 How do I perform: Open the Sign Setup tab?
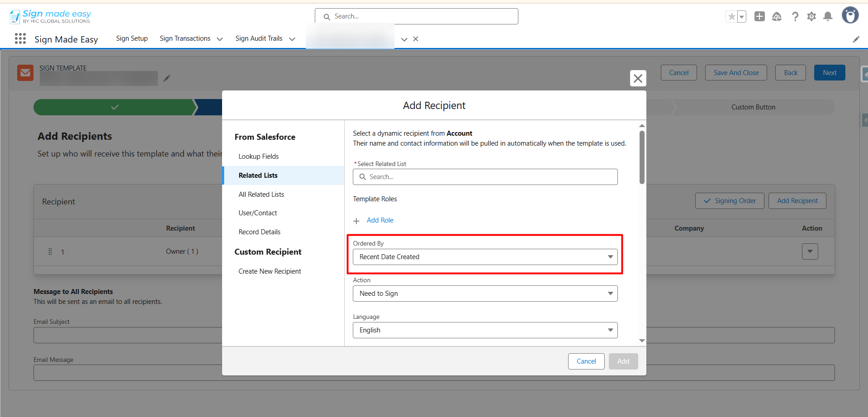pyautogui.click(x=132, y=38)
